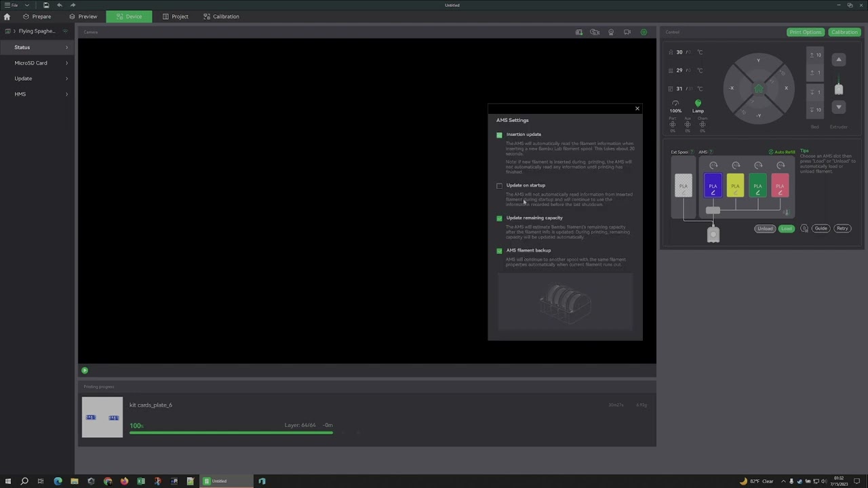The width and height of the screenshot is (868, 488).
Task: Click the AMS settings gear icon beside Load
Action: (804, 228)
